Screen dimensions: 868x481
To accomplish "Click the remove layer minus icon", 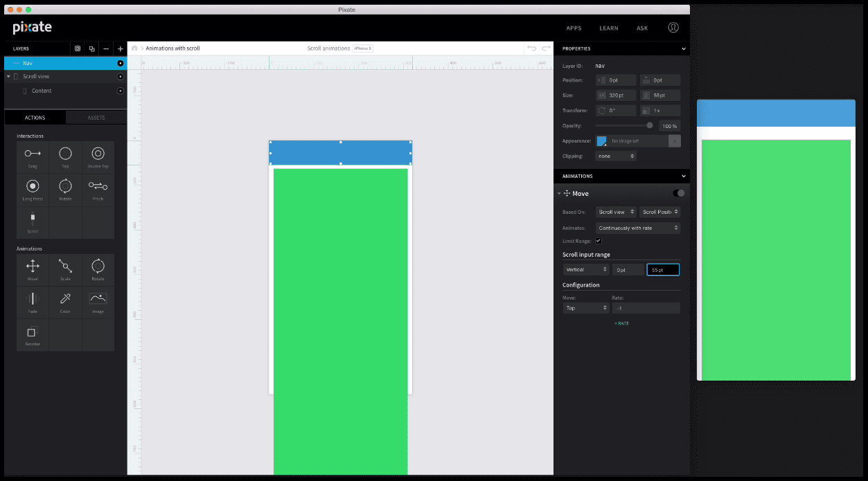I will pos(106,49).
